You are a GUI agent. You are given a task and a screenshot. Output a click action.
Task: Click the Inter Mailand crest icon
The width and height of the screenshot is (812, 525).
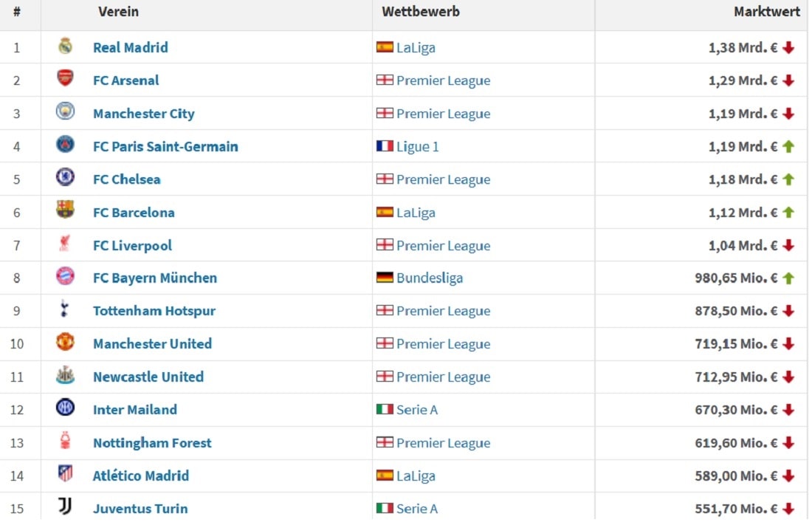[x=65, y=408]
